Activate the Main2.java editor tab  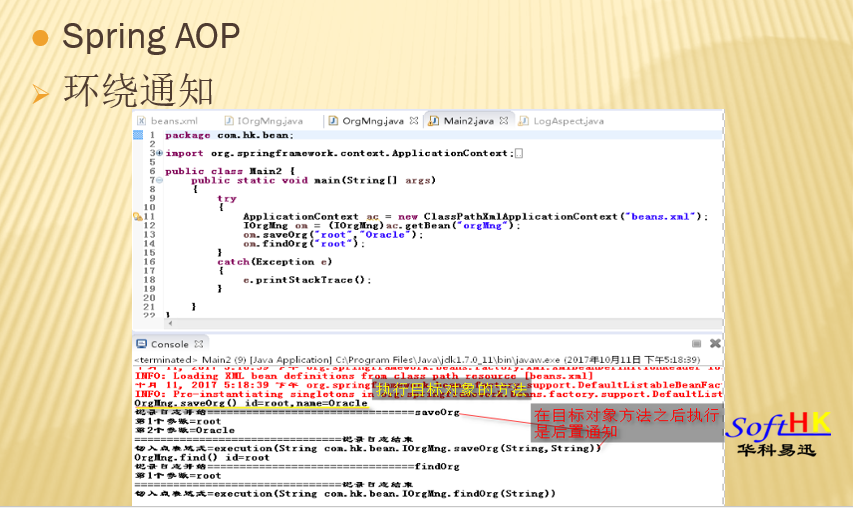tap(469, 121)
